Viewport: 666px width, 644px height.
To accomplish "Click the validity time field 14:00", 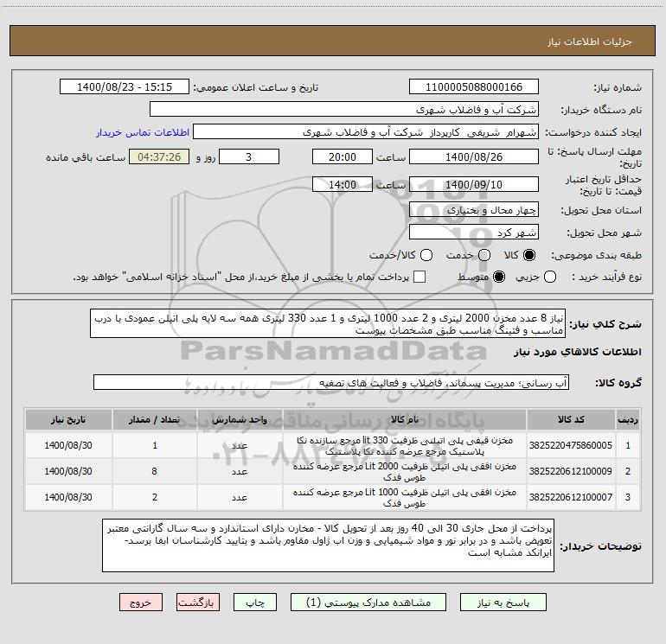I will pos(343,185).
